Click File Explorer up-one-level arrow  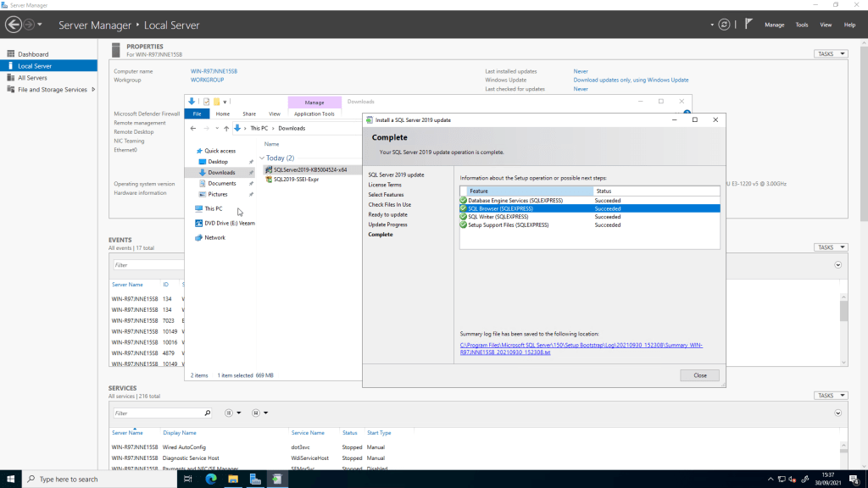[225, 128]
